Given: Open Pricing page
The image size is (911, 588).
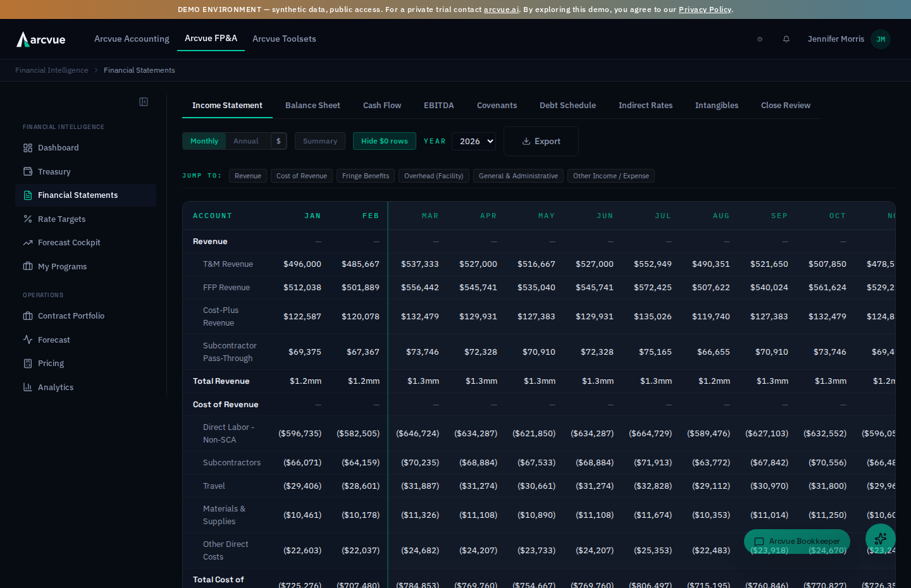Looking at the screenshot, I should pyautogui.click(x=85, y=364).
